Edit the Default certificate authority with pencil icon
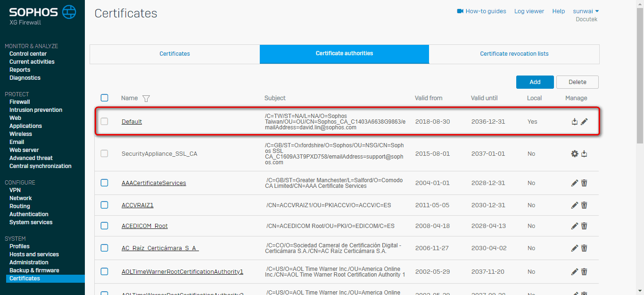 [584, 121]
